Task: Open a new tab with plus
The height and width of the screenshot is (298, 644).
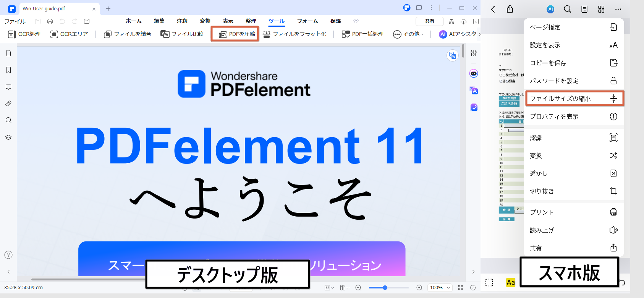Action: click(x=108, y=8)
